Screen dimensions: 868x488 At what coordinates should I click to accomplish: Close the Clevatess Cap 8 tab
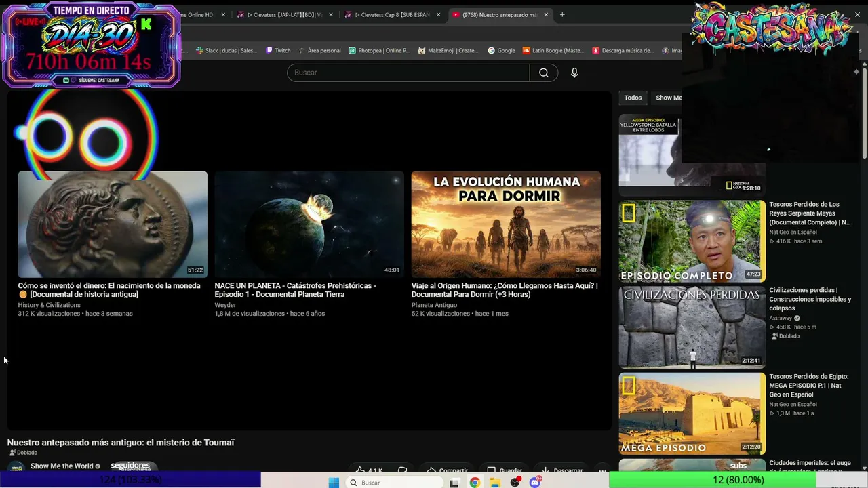click(438, 14)
